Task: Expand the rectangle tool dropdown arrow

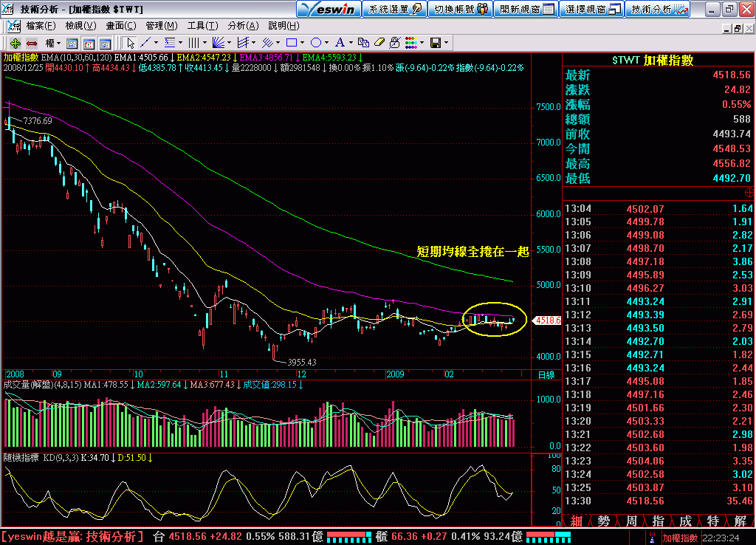Action: (302, 43)
